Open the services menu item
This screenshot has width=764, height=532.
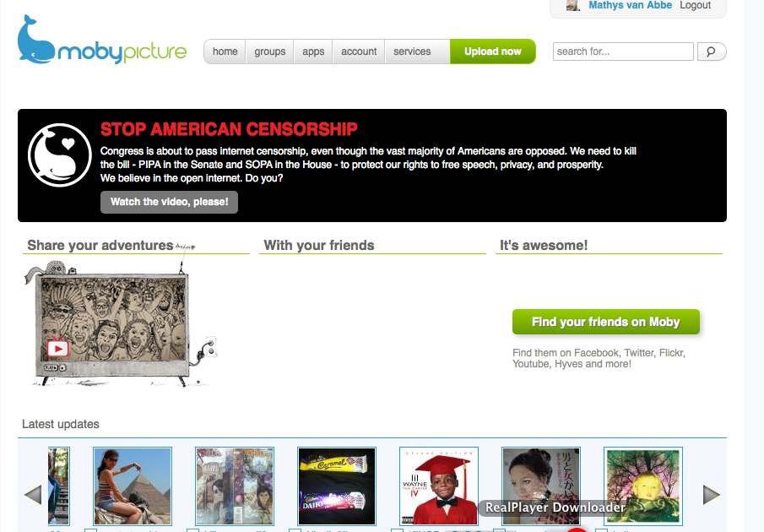[412, 52]
